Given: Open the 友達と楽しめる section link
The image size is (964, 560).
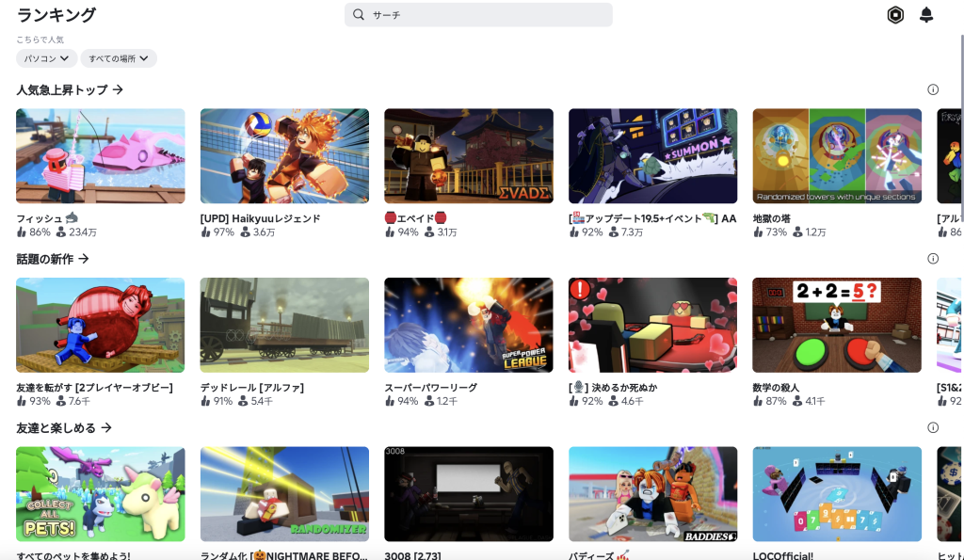Looking at the screenshot, I should [64, 428].
